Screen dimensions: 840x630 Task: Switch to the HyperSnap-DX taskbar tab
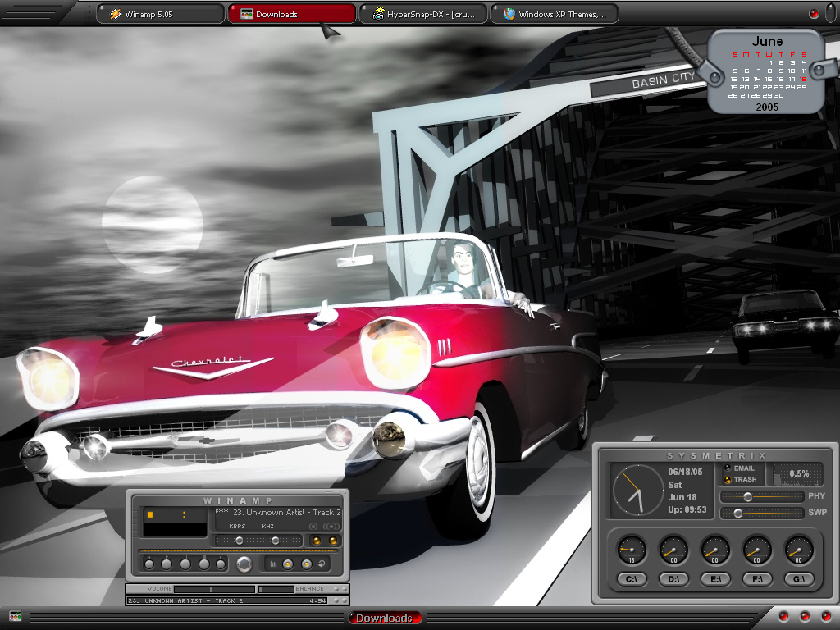pos(422,14)
